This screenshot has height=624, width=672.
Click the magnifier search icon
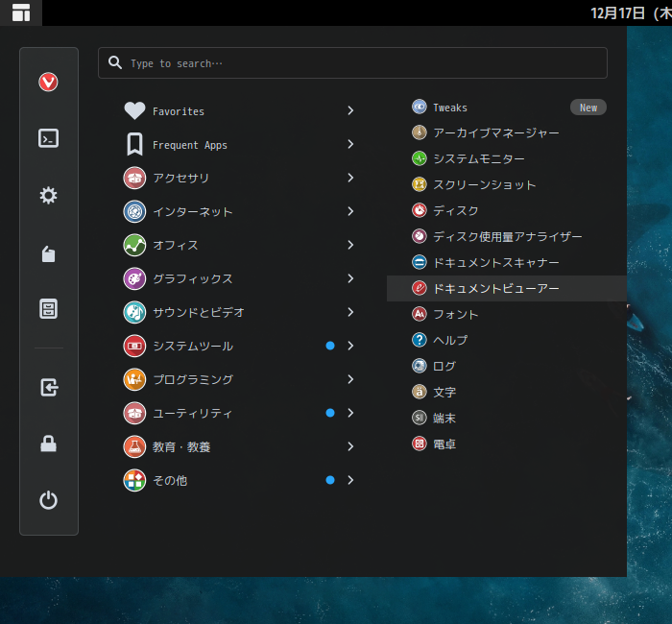(115, 62)
